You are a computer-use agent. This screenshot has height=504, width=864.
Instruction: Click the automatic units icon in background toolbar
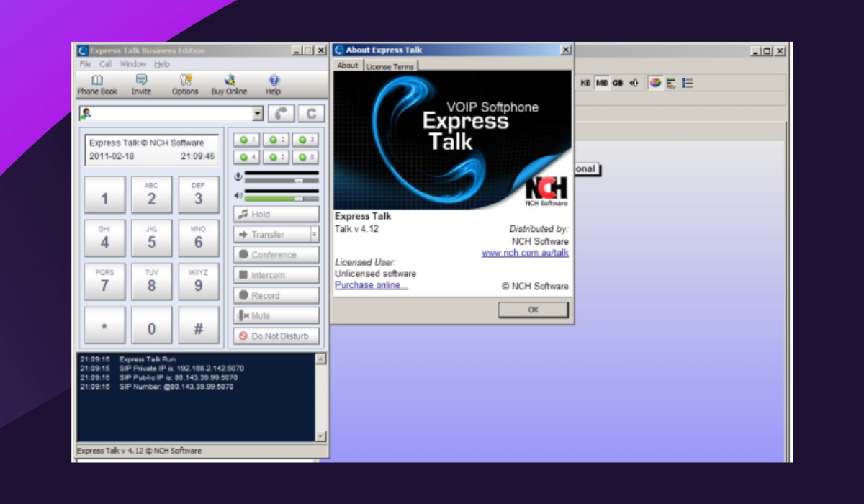pyautogui.click(x=634, y=83)
